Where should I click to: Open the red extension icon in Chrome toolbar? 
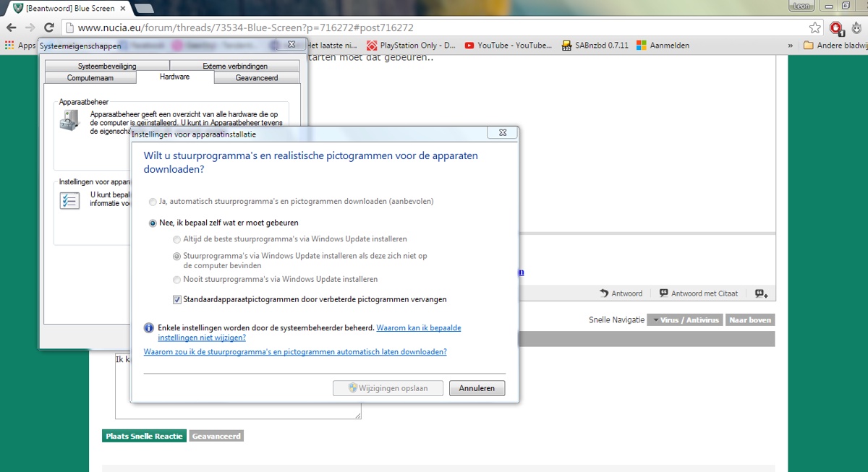point(837,28)
